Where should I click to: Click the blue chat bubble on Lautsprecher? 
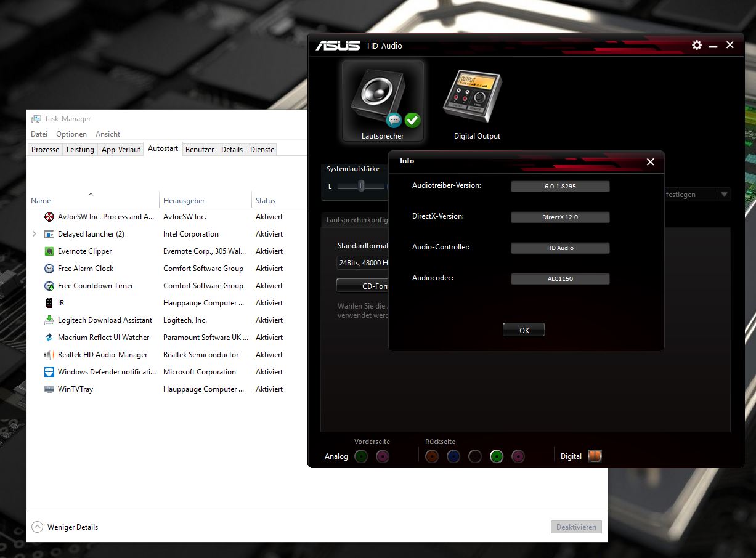[394, 120]
